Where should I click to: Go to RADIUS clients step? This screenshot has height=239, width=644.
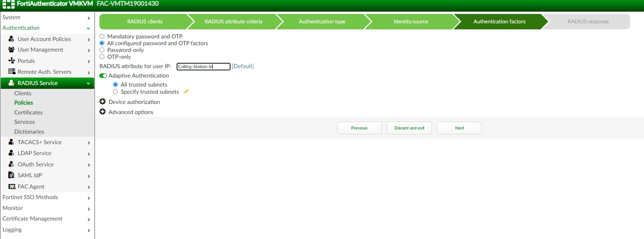(x=145, y=21)
